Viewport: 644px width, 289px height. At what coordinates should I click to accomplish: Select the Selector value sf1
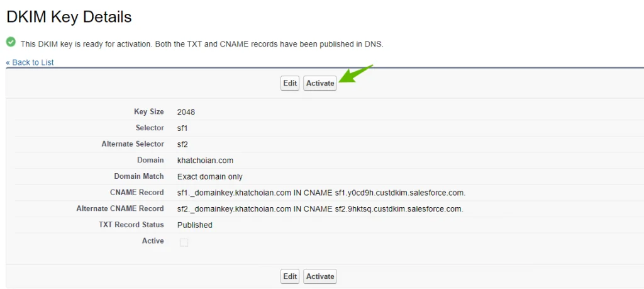point(182,128)
